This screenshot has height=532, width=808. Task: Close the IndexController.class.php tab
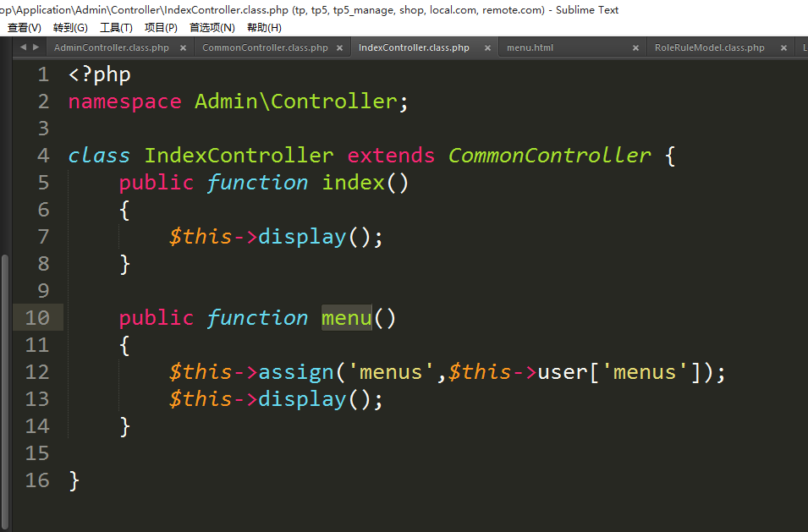click(487, 48)
